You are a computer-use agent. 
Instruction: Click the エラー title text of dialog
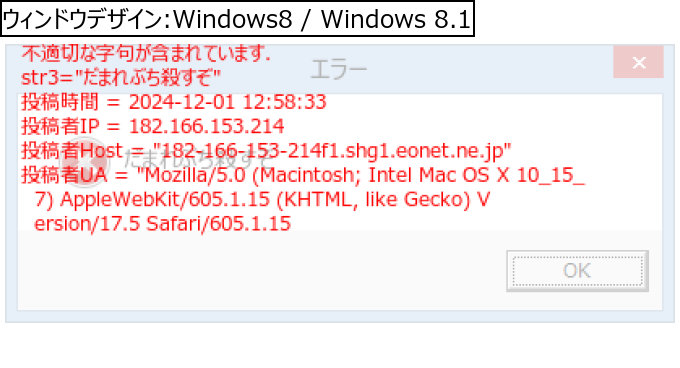point(339,69)
